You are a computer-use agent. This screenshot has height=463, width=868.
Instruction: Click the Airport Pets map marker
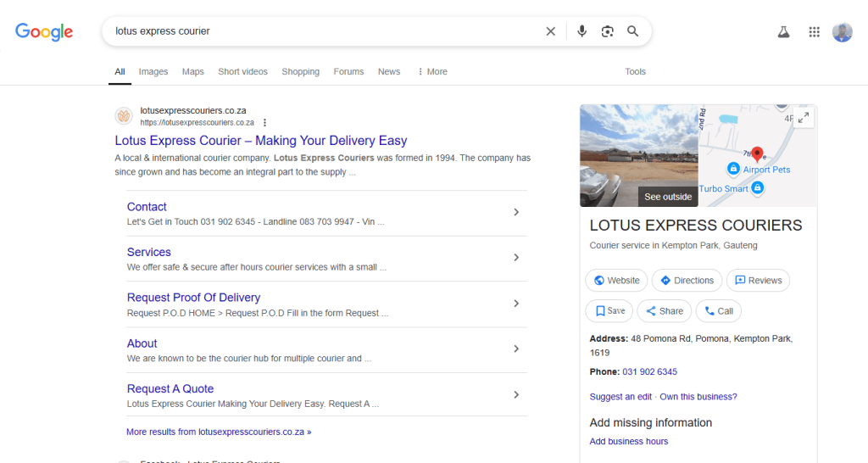coord(733,169)
